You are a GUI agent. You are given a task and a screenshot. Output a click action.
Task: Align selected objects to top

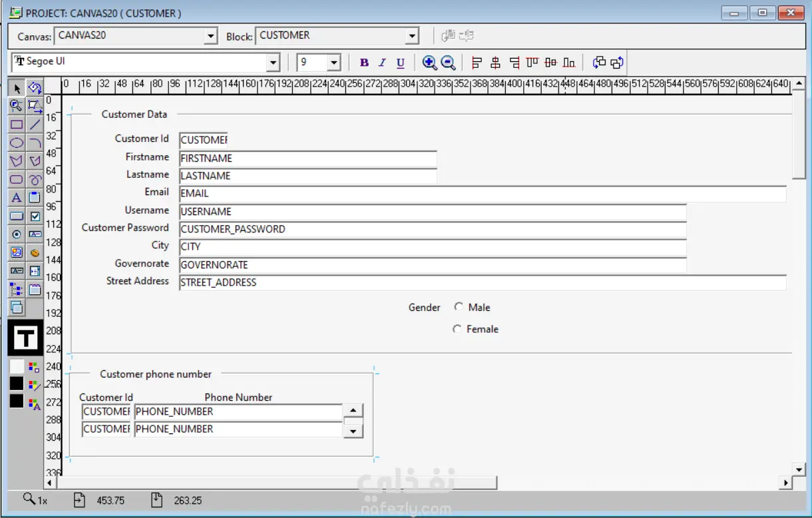532,63
